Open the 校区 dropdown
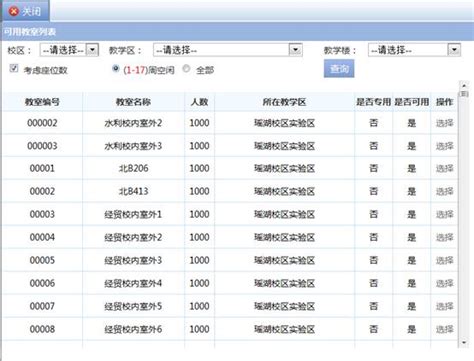 point(69,50)
